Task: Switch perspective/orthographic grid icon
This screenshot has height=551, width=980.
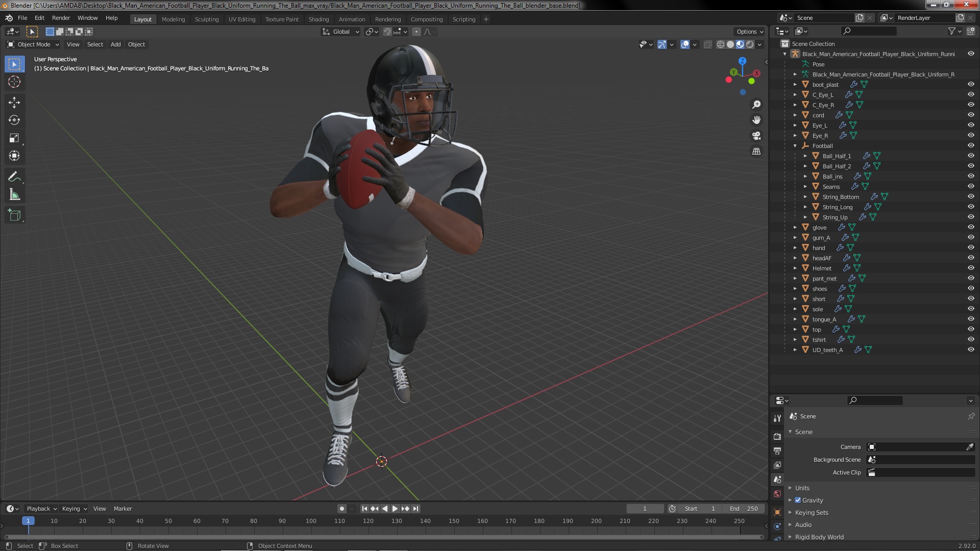Action: pos(756,152)
